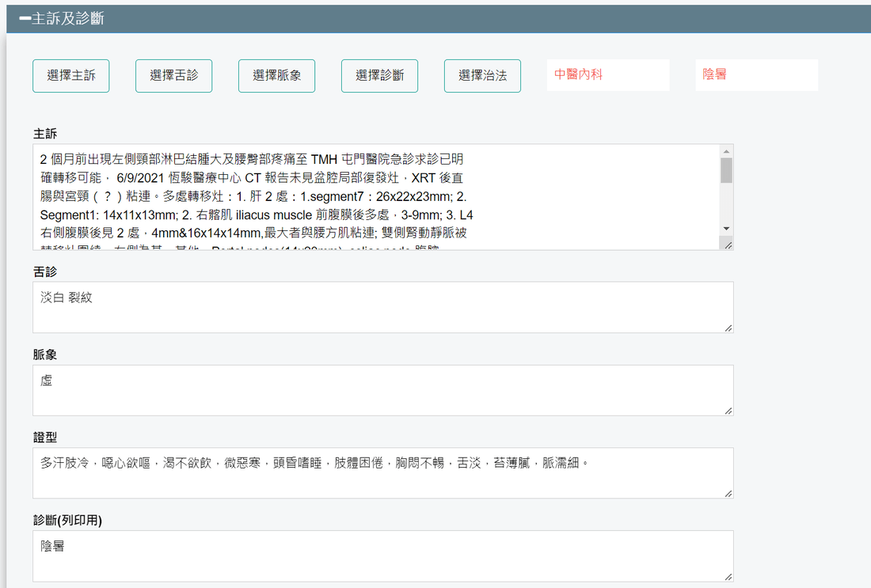Viewport: 871px width, 588px height.
Task: Click the 主訴 scrollbar up arrow
Action: pyautogui.click(x=726, y=151)
